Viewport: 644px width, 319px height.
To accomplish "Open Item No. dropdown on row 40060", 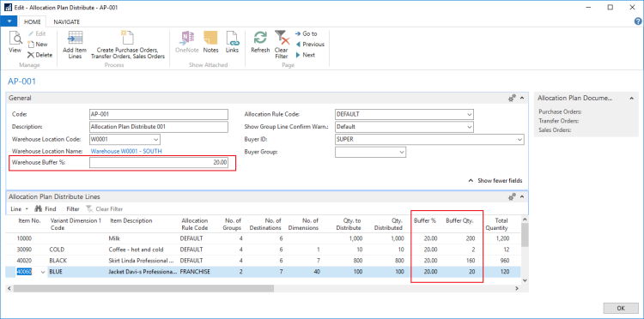I will (43, 272).
